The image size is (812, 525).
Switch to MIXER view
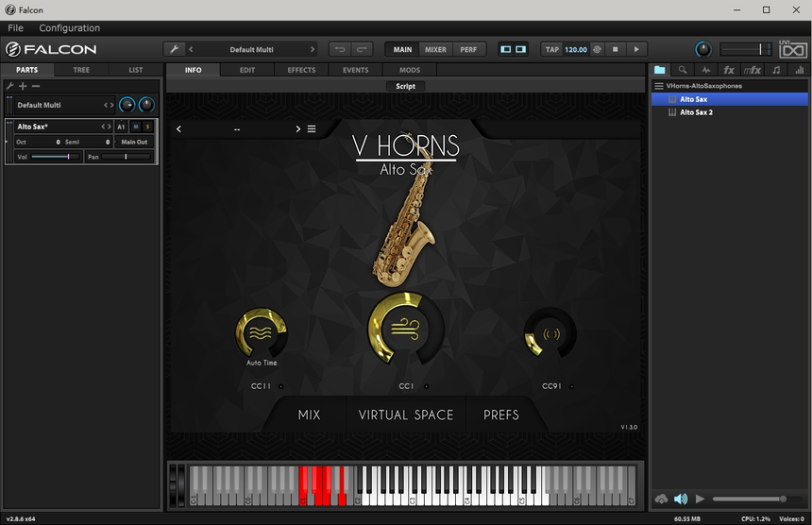click(x=435, y=49)
